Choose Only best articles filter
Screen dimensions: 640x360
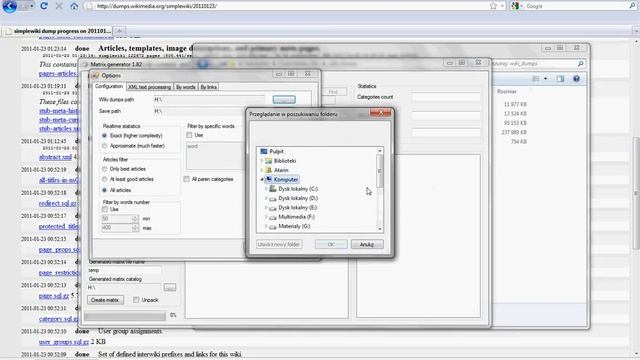tap(104, 169)
